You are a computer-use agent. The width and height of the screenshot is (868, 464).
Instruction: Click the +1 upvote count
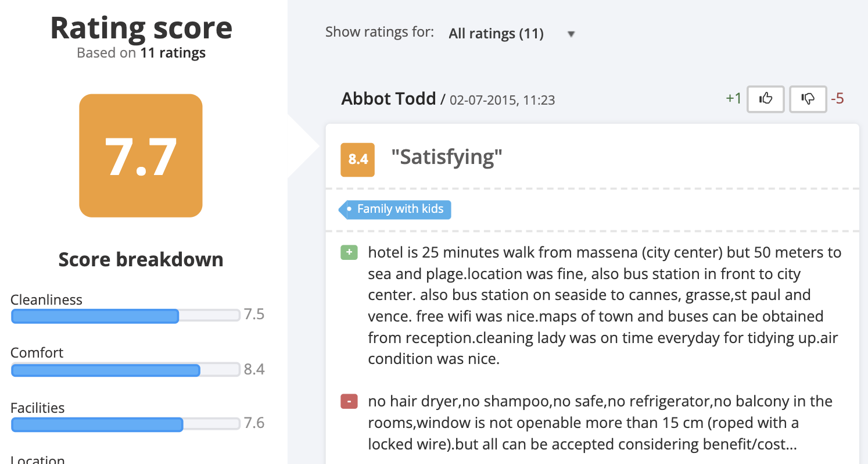click(x=733, y=99)
